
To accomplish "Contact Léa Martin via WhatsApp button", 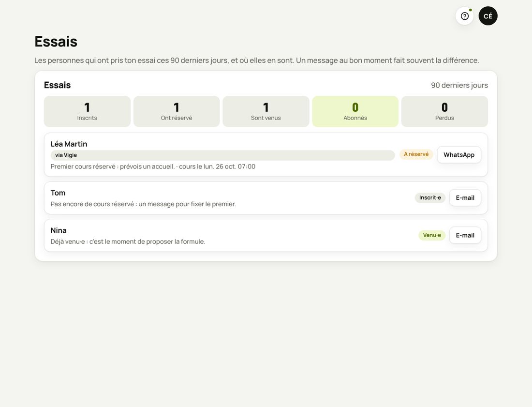I will [458, 155].
